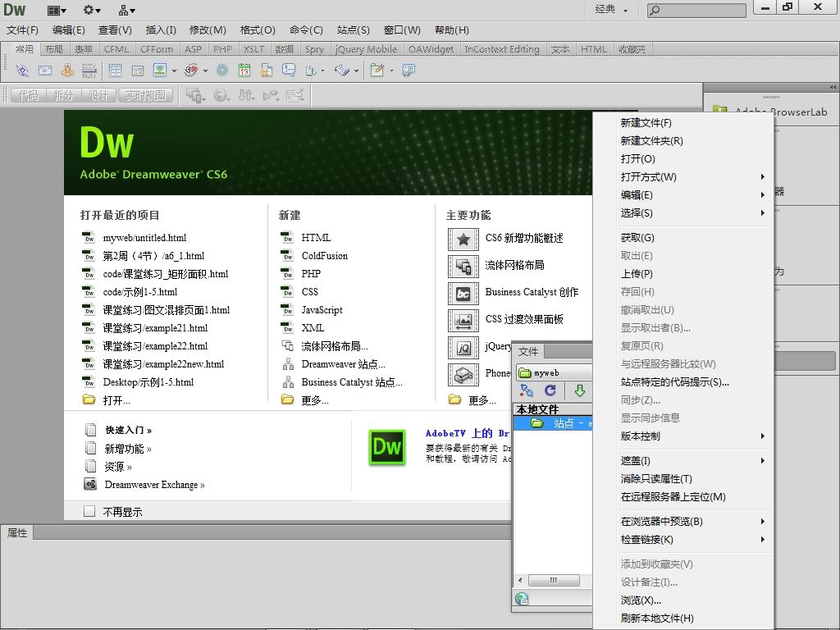Viewport: 840px width, 630px height.
Task: Click the Files panel horizontal scrollbar
Action: (x=554, y=580)
